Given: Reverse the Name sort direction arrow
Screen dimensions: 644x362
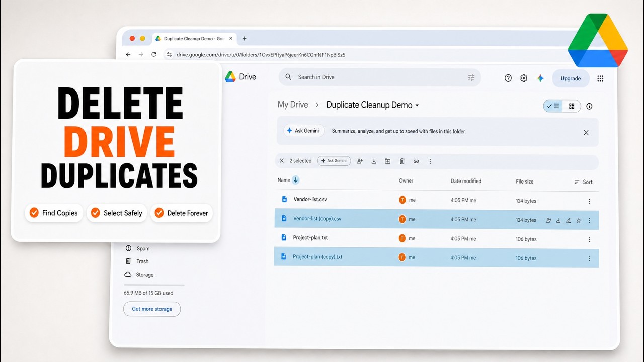Looking at the screenshot, I should (x=296, y=180).
